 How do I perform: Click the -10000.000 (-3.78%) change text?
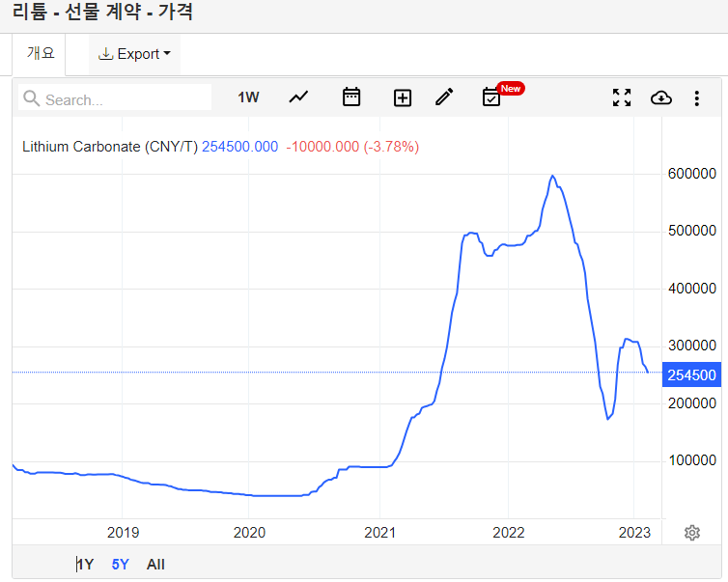pos(352,147)
